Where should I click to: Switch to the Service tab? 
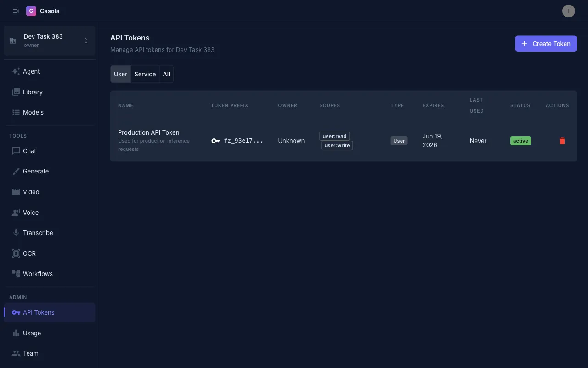(145, 74)
